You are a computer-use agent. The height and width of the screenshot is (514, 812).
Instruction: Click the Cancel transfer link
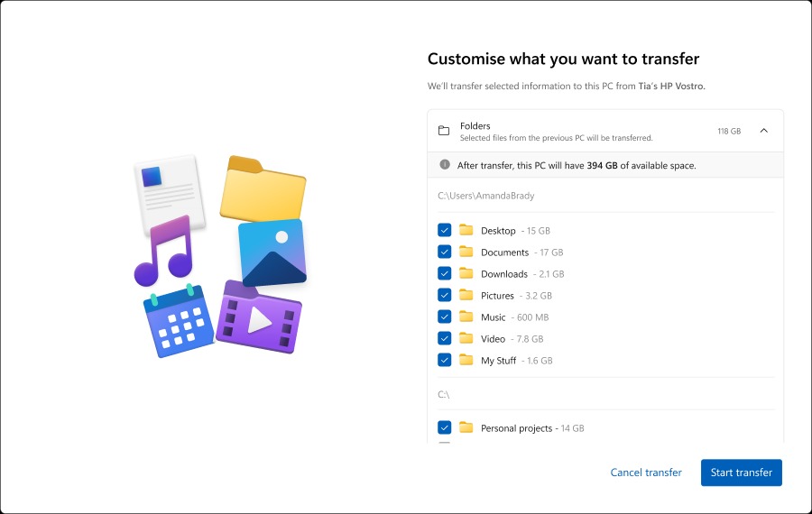tap(646, 473)
